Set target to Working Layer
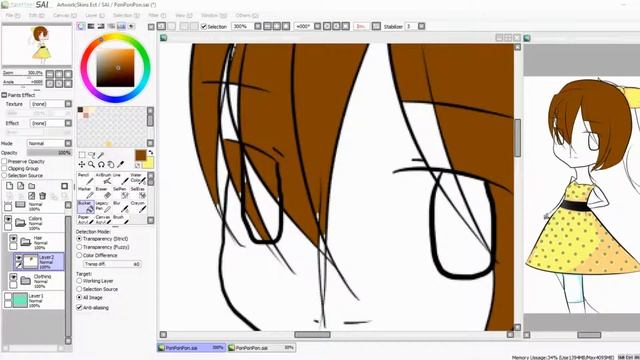This screenshot has width=640, height=360. tap(79, 281)
